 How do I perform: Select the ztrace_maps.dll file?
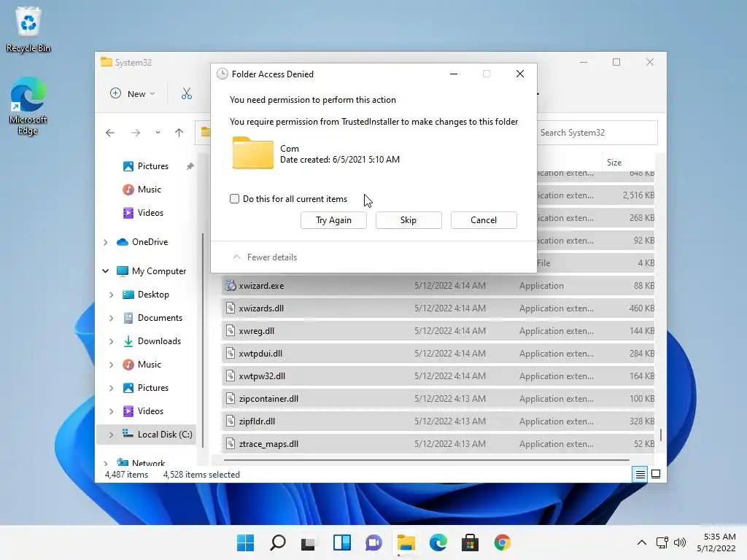coord(438,444)
